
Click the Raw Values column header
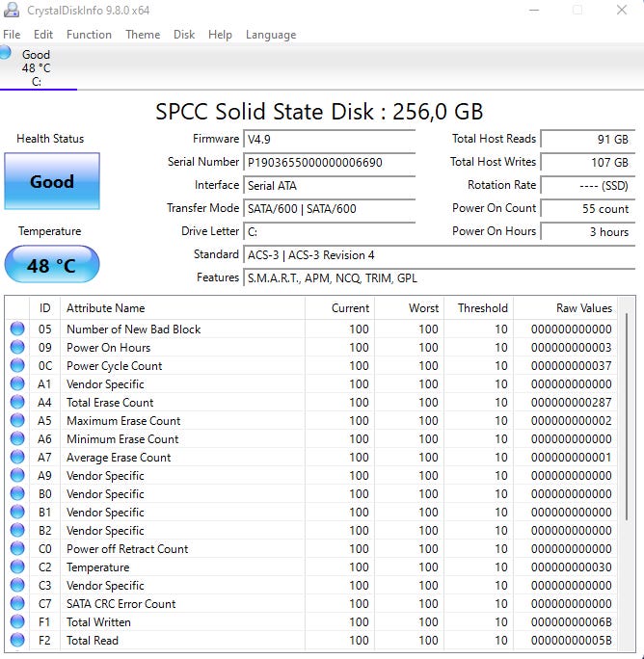tap(565, 308)
